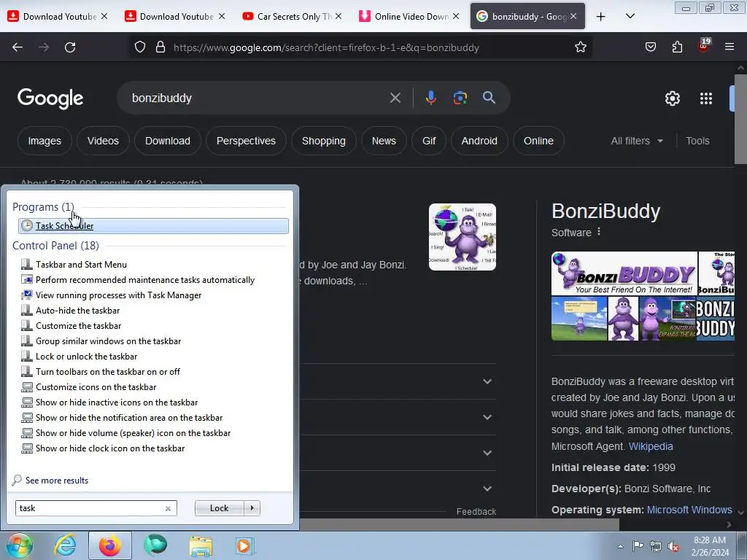This screenshot has width=747, height=560.
Task: Open View running processes with Task Manager
Action: (118, 295)
